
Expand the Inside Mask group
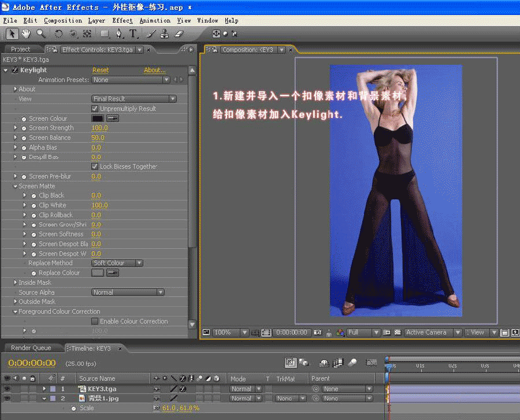[x=15, y=283]
